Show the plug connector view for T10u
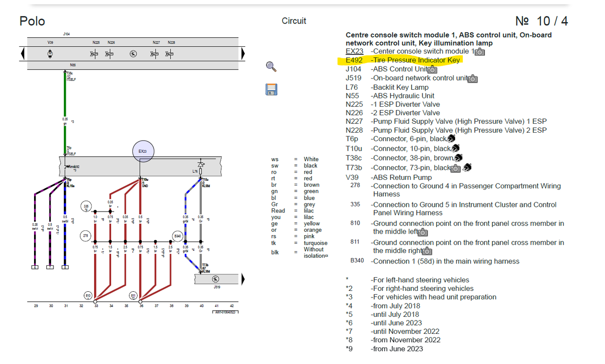Screen dimensions: 605x364 pos(456,148)
